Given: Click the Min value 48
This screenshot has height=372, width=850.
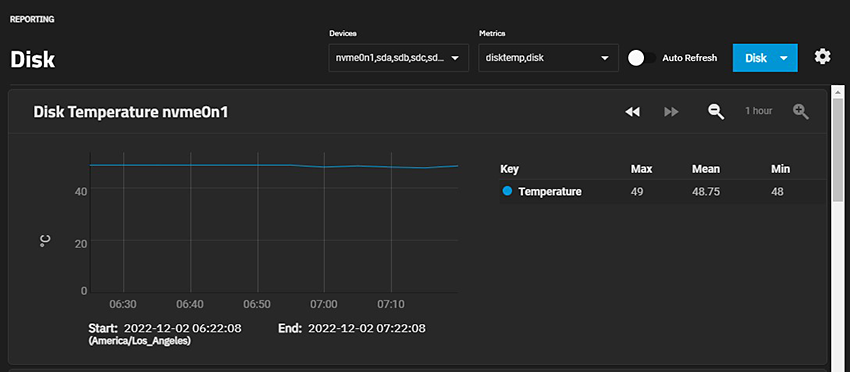Looking at the screenshot, I should point(777,191).
